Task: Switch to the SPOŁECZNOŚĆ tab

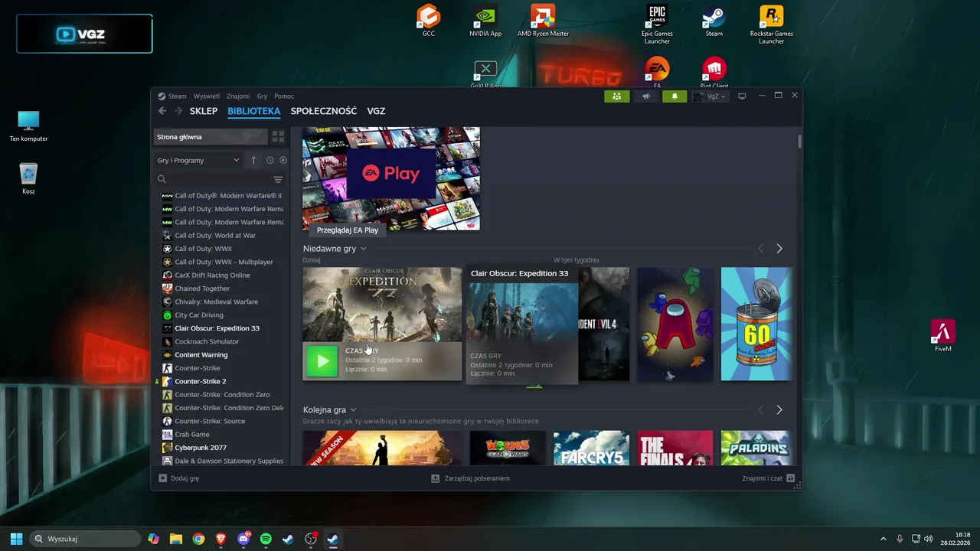Action: point(324,111)
